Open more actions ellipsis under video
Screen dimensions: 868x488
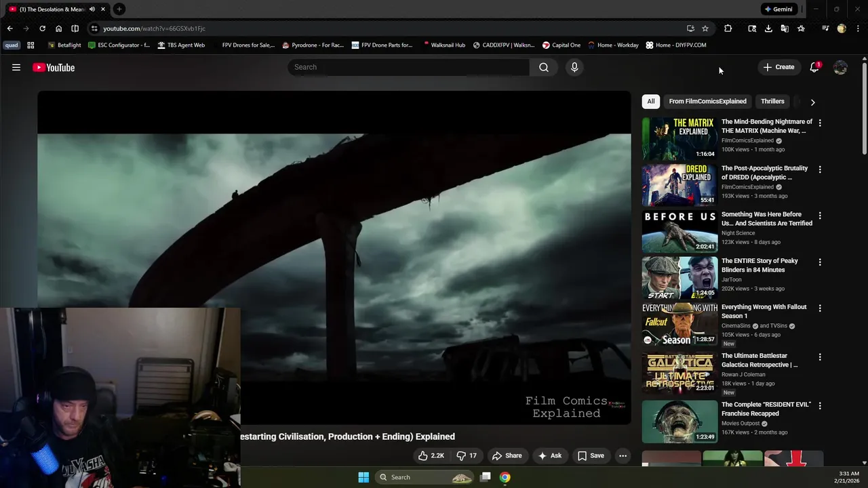(623, 455)
